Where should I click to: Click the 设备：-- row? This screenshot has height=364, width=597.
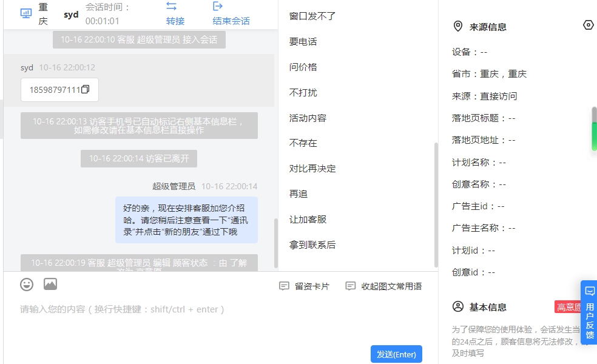click(470, 52)
